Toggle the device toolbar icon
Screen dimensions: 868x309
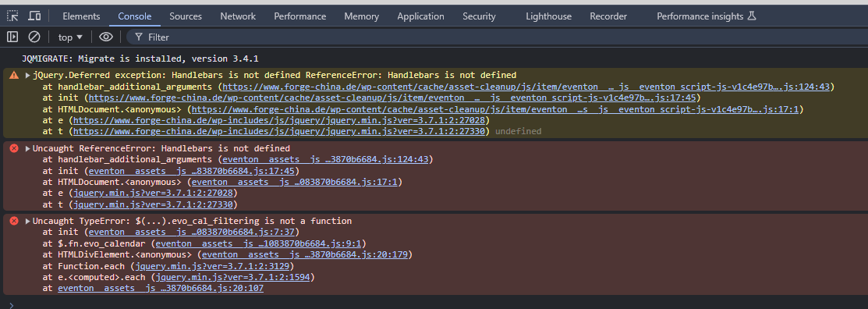tap(34, 16)
